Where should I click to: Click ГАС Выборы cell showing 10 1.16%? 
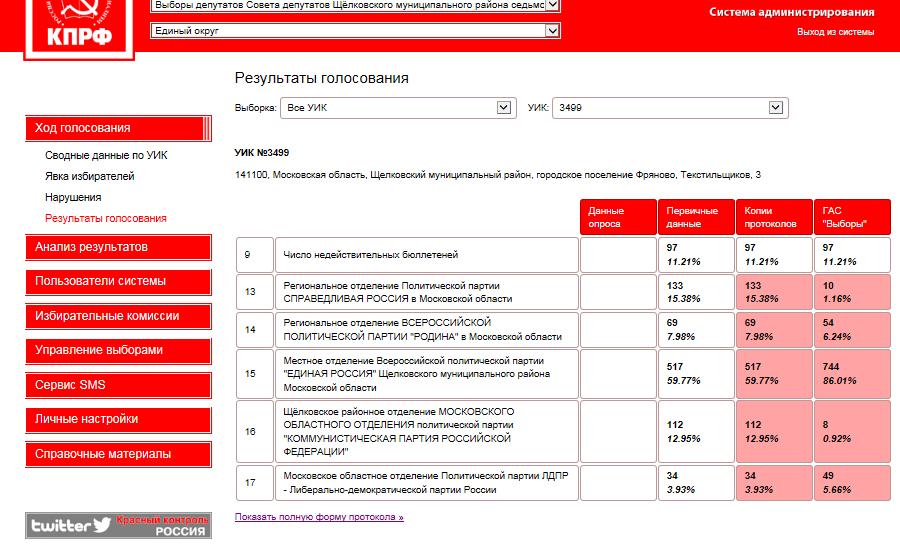point(852,292)
